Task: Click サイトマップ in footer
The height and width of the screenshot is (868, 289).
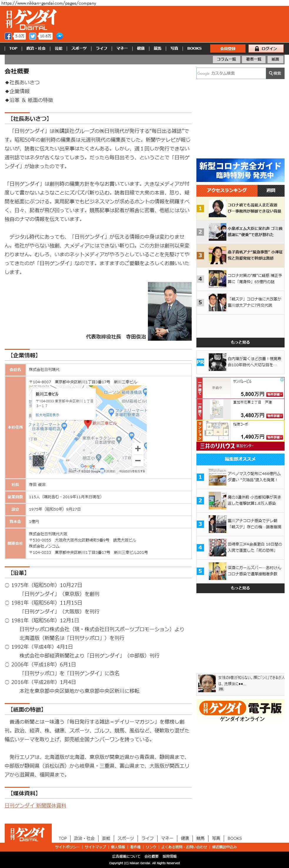Action: [x=95, y=847]
